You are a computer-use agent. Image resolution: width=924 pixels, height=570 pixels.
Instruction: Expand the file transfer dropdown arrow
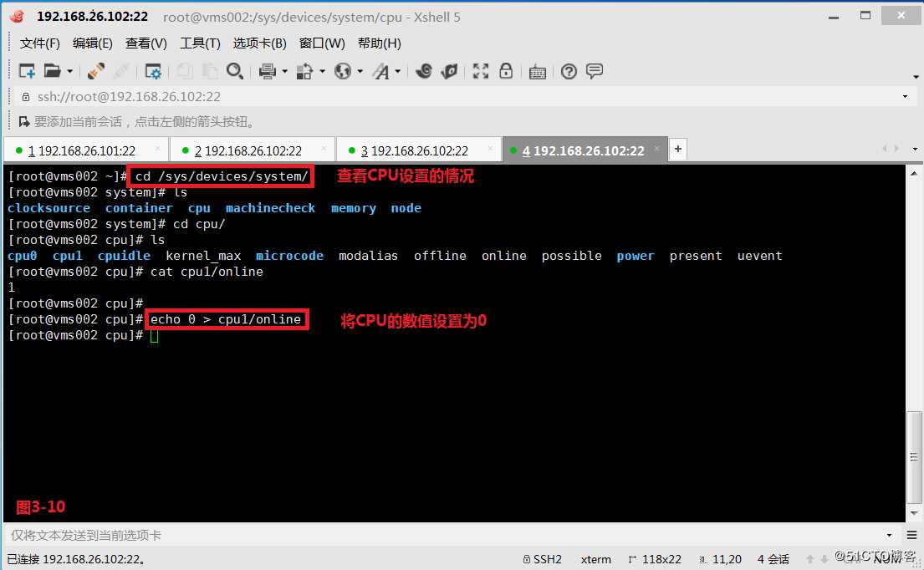tap(322, 72)
